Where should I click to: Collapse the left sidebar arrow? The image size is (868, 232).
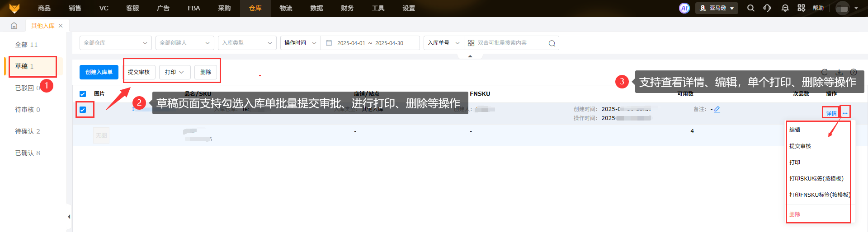point(69,217)
